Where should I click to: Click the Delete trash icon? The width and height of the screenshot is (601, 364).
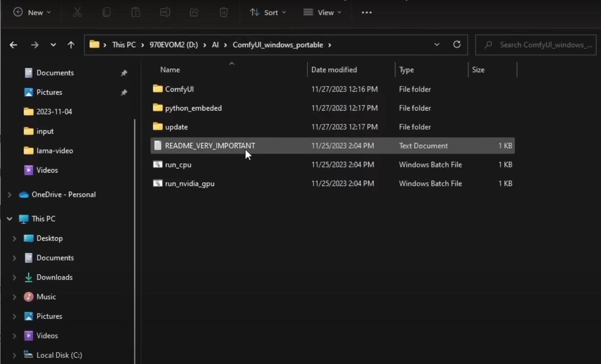click(224, 12)
